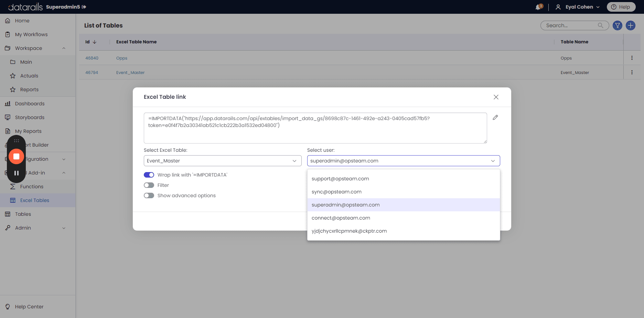
Task: Click the red stop recording button
Action: pos(16,157)
